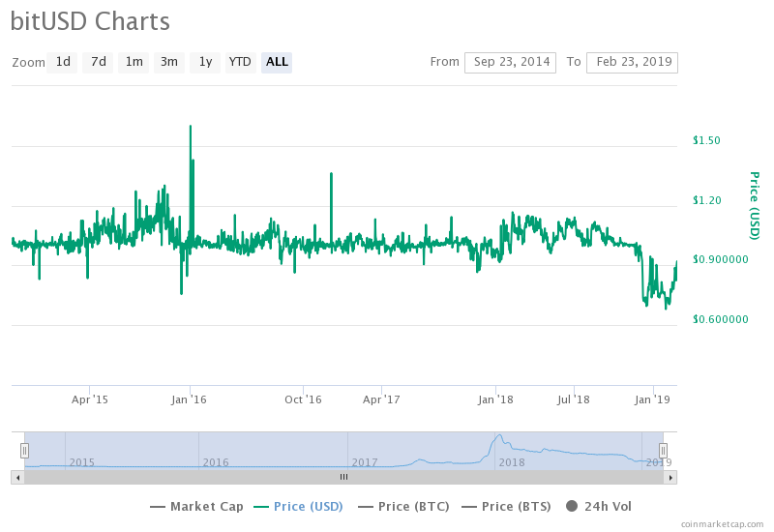
Task: Click the Jan '18 axis label
Action: click(495, 399)
